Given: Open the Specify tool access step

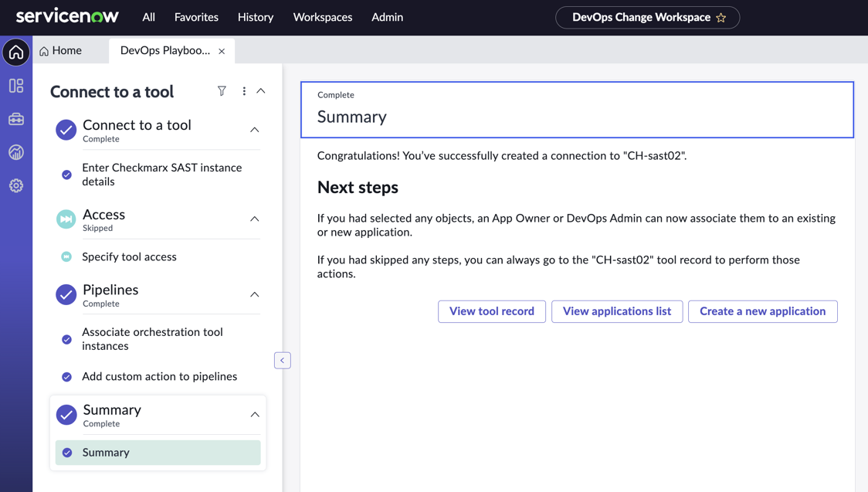Looking at the screenshot, I should (x=129, y=256).
